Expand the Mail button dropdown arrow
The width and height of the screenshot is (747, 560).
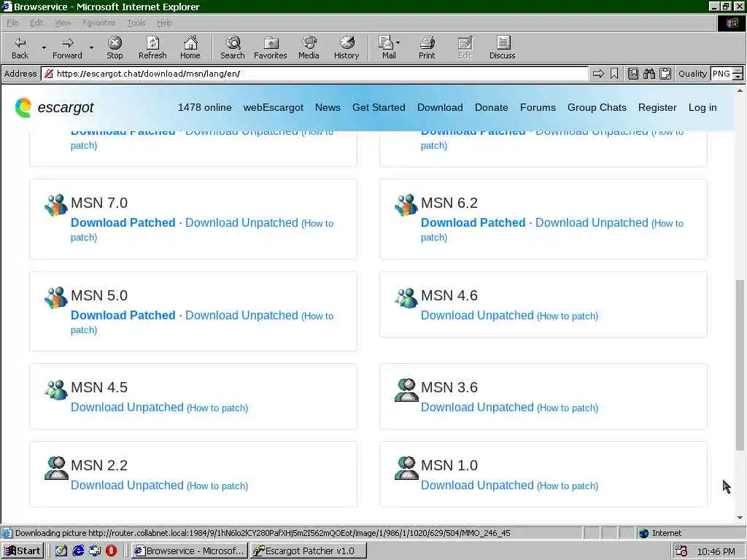pyautogui.click(x=398, y=43)
